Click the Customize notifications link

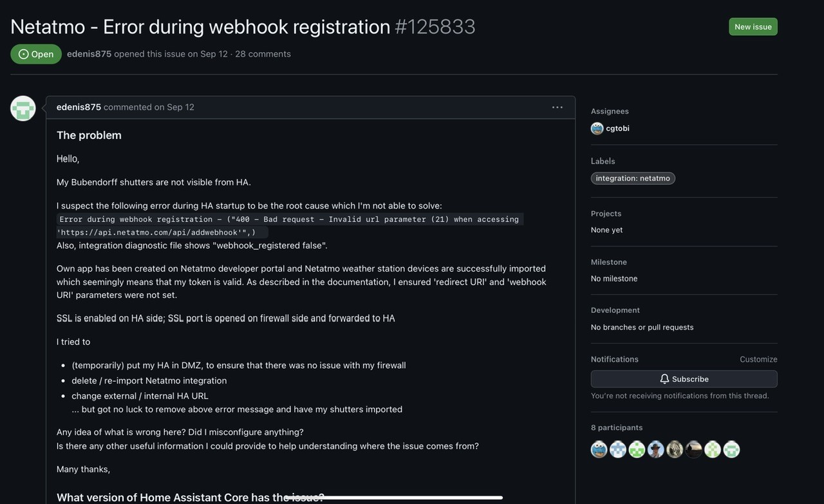point(758,359)
